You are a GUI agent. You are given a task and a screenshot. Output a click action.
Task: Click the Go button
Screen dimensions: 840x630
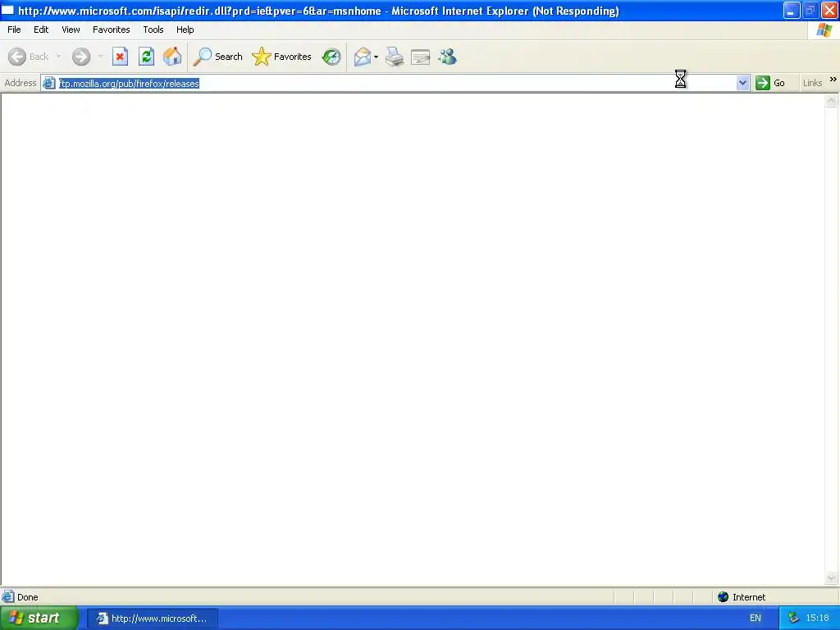tap(770, 83)
